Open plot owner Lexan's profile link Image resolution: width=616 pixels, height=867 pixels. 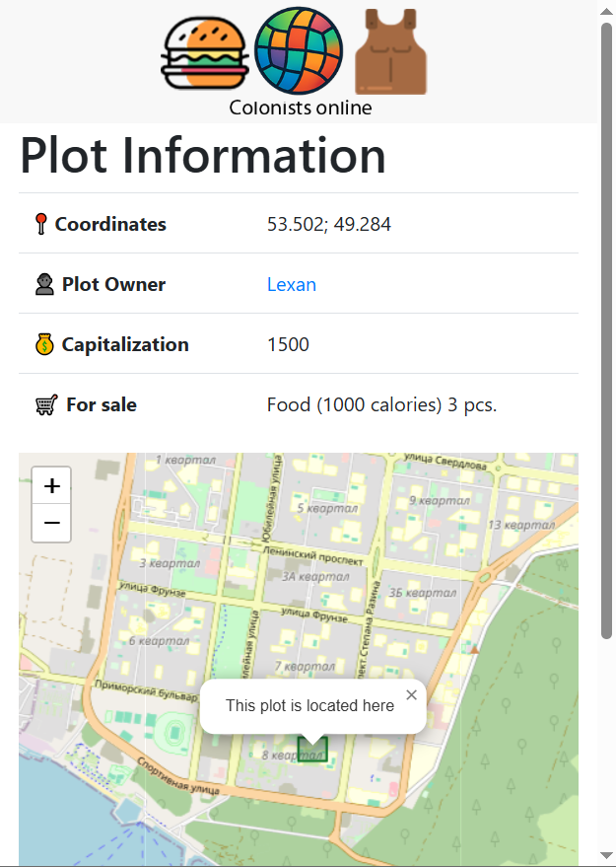pyautogui.click(x=292, y=284)
